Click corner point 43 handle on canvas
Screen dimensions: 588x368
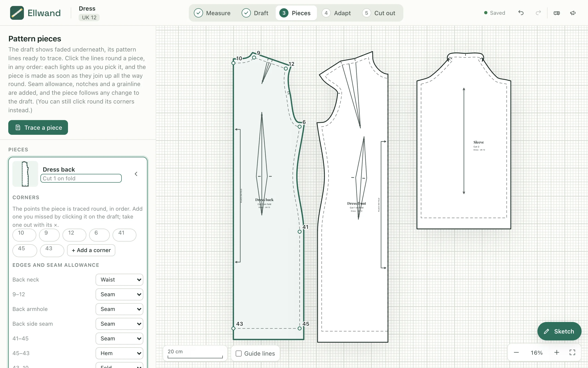click(x=233, y=328)
